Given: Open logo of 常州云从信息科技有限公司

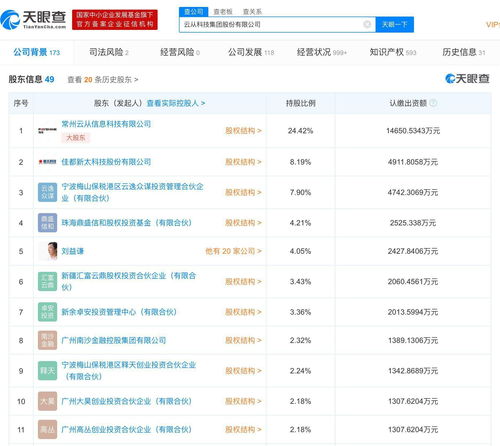Looking at the screenshot, I should coord(47,131).
